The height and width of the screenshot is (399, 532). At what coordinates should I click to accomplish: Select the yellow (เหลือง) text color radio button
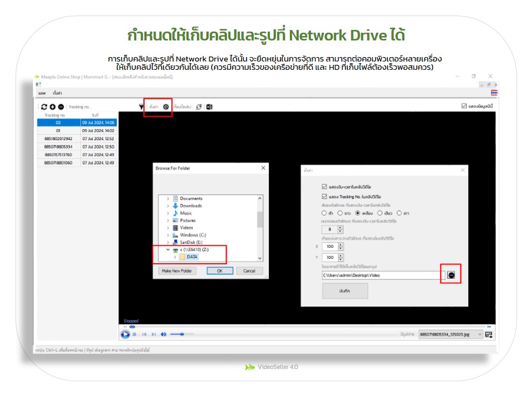point(358,213)
